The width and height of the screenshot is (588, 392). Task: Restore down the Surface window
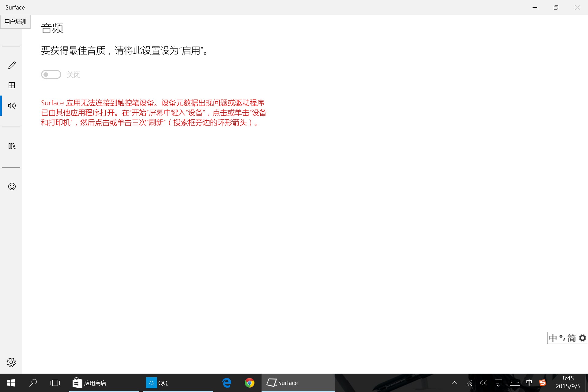[x=556, y=7]
